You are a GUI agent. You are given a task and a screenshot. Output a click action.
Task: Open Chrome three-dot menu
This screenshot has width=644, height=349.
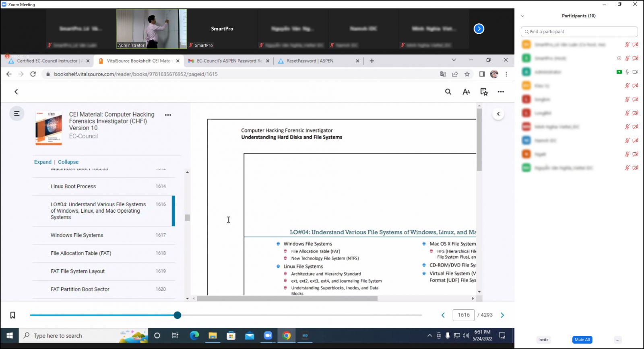point(506,74)
